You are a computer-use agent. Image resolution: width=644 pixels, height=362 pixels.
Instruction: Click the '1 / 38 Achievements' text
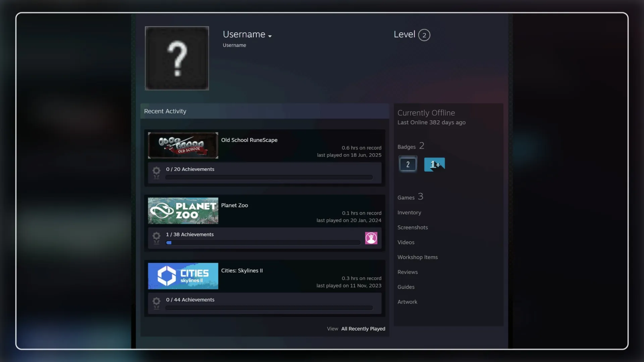pos(190,235)
